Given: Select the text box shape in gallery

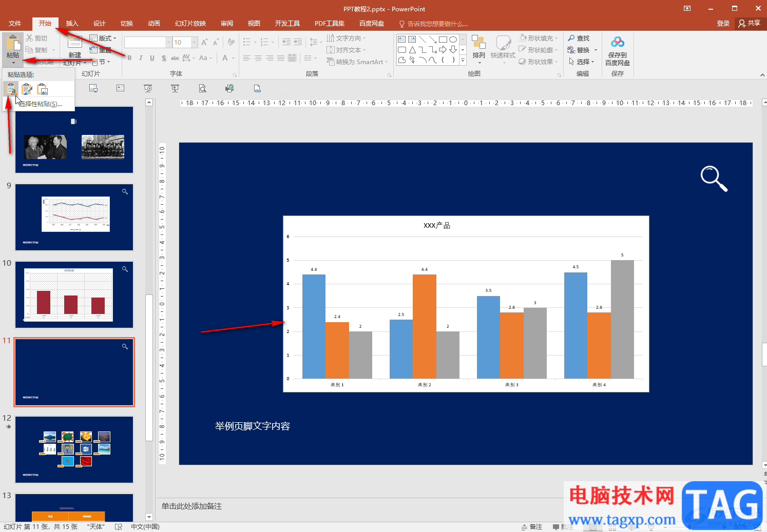Looking at the screenshot, I should pyautogui.click(x=401, y=39).
